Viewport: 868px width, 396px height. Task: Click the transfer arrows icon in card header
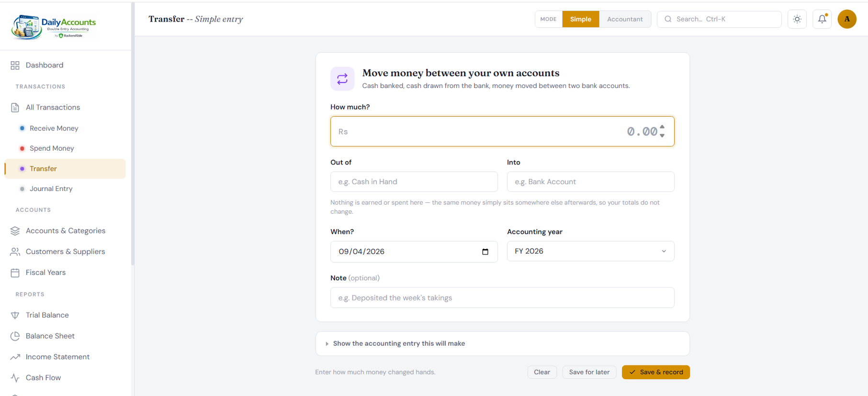click(x=342, y=79)
